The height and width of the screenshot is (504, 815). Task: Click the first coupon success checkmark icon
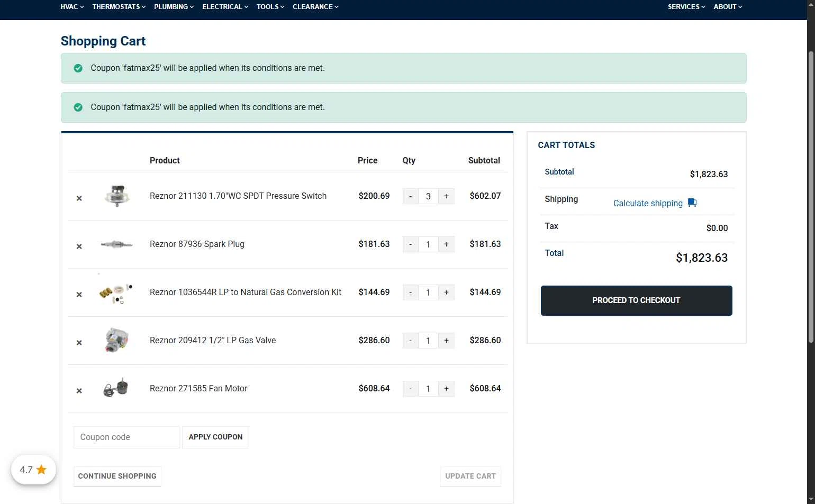(78, 68)
